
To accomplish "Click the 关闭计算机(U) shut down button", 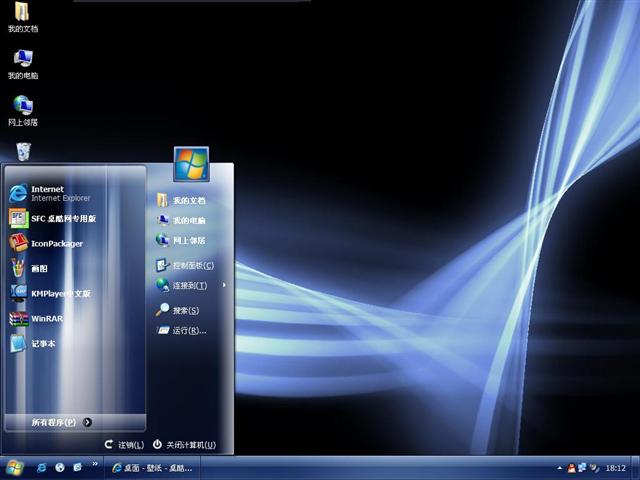I will pos(184,444).
